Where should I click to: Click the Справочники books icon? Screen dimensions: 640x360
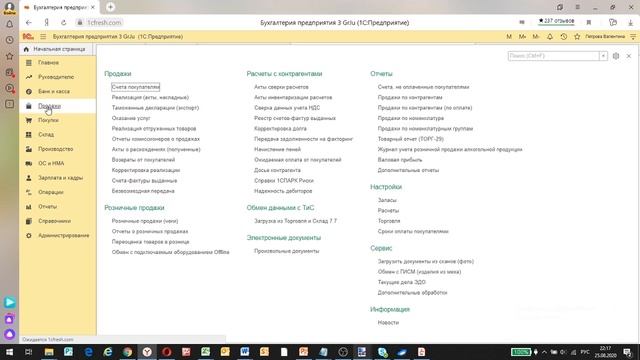[29, 221]
